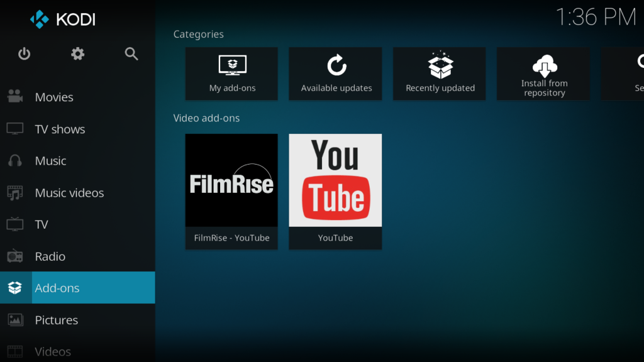This screenshot has width=644, height=362.
Task: Click the Music headphones icon
Action: point(15,160)
